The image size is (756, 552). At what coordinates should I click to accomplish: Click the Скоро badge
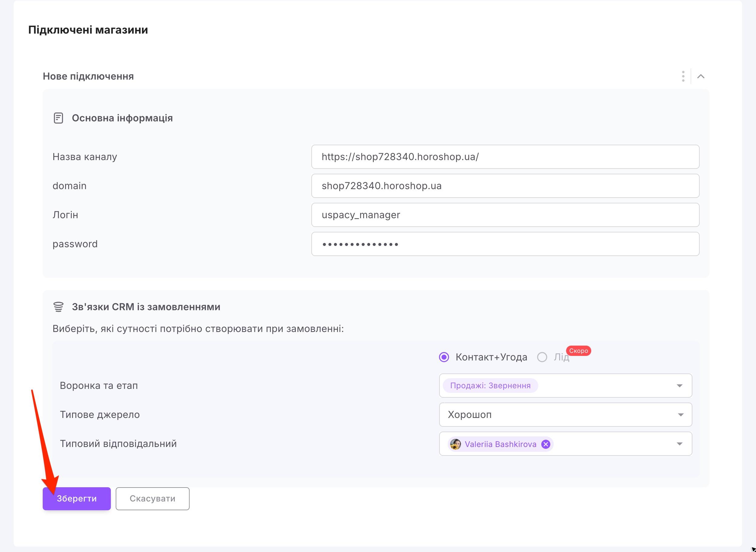(579, 351)
